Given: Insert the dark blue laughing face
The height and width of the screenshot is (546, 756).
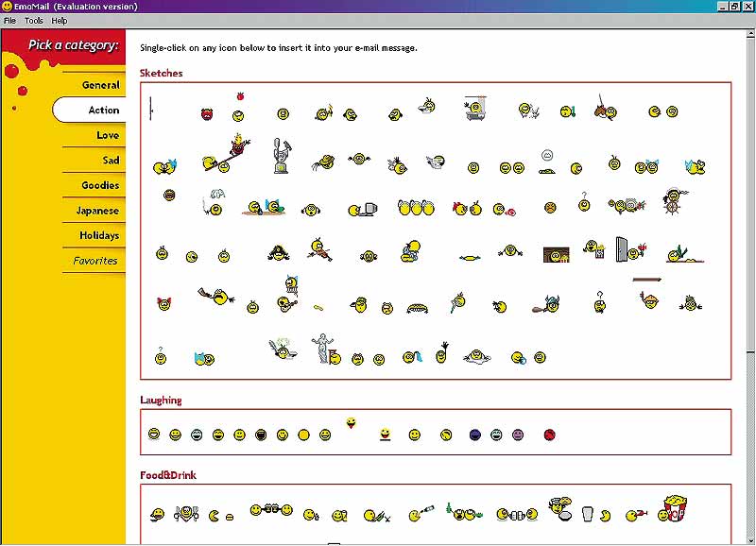Looking at the screenshot, I should coord(475,435).
